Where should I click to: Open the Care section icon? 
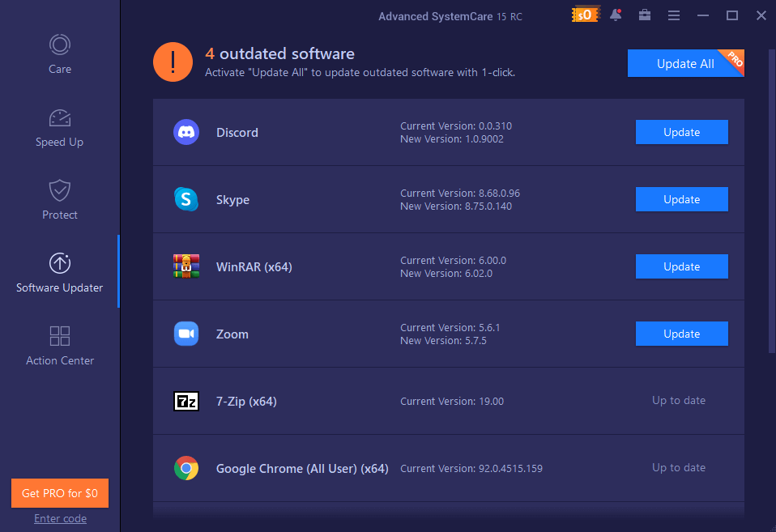[60, 45]
